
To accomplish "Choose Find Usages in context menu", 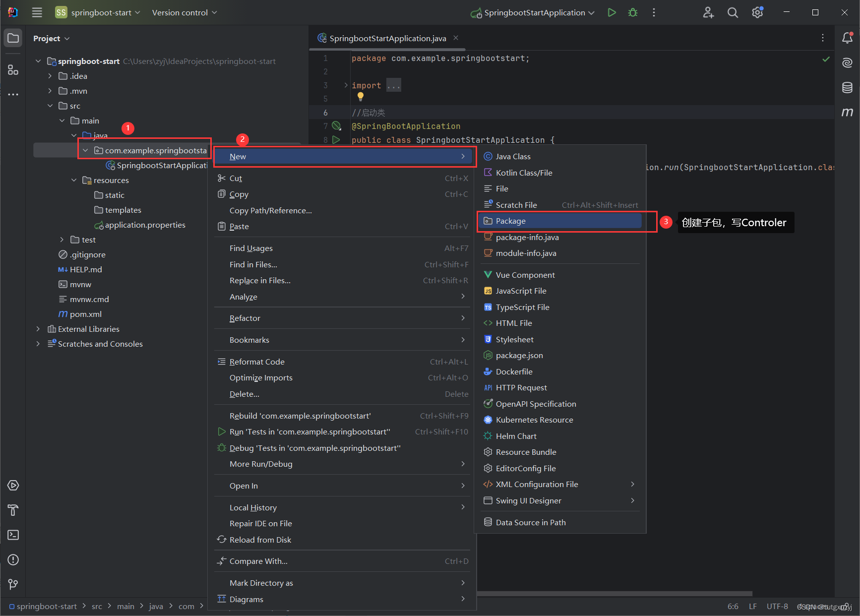I will point(343,248).
